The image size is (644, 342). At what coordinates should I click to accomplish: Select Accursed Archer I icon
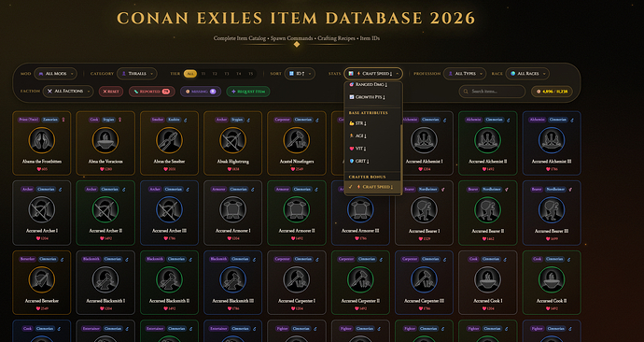point(41,209)
